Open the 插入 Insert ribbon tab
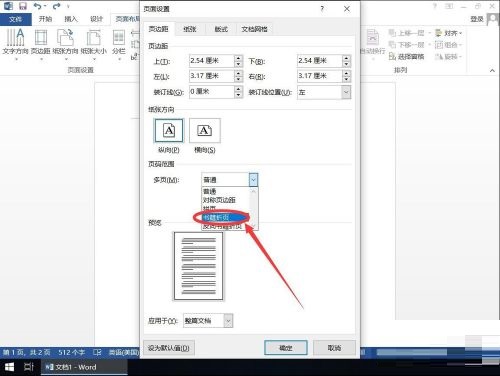 click(71, 19)
